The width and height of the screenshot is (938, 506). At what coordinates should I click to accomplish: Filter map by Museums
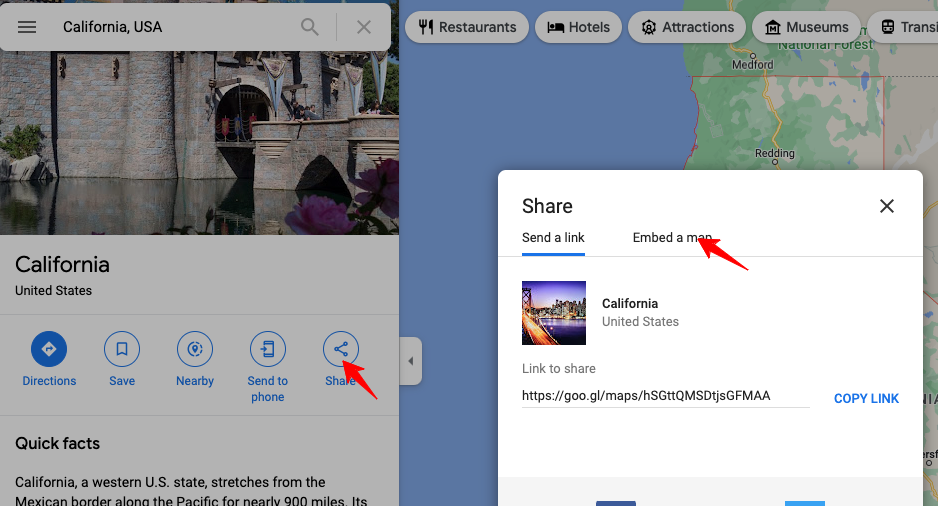pyautogui.click(x=806, y=27)
